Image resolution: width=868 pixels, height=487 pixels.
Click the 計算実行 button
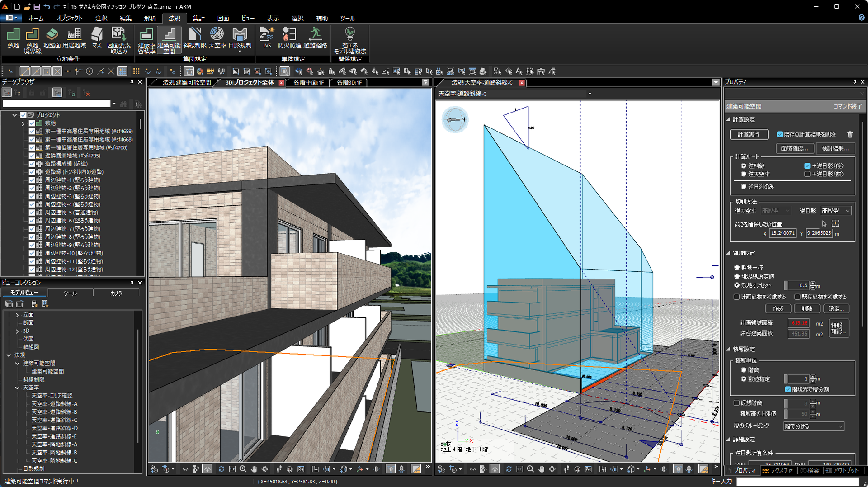749,134
